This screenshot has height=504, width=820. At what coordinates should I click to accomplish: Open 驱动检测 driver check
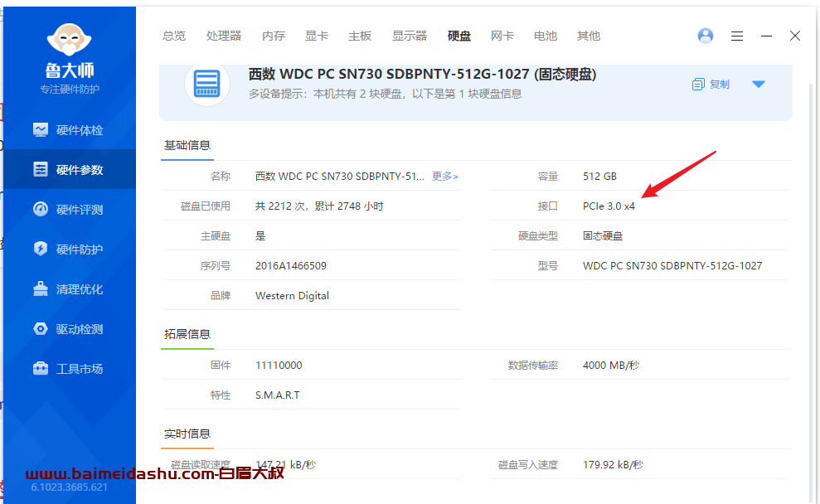tap(69, 329)
